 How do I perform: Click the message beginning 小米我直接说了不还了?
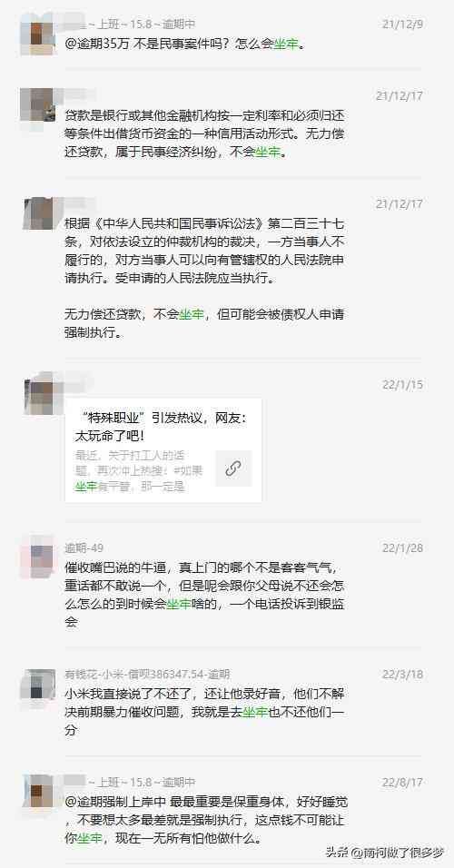(205, 713)
